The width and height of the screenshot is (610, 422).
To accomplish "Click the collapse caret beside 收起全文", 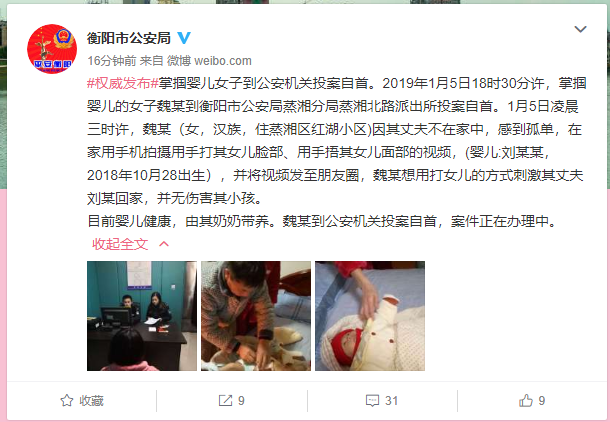I will [164, 244].
